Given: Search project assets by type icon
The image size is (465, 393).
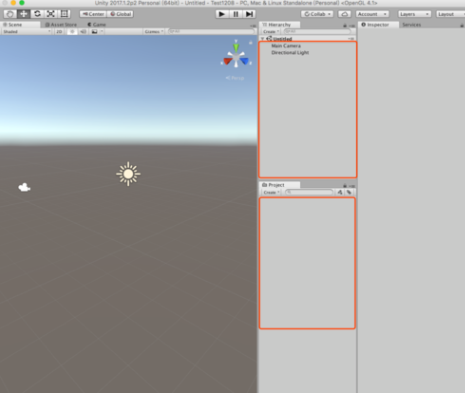Looking at the screenshot, I should coord(340,192).
